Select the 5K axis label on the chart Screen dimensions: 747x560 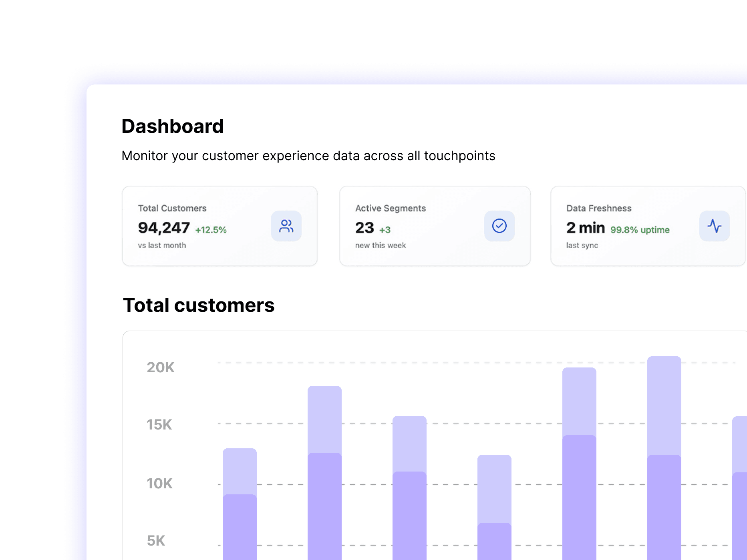pos(156,541)
